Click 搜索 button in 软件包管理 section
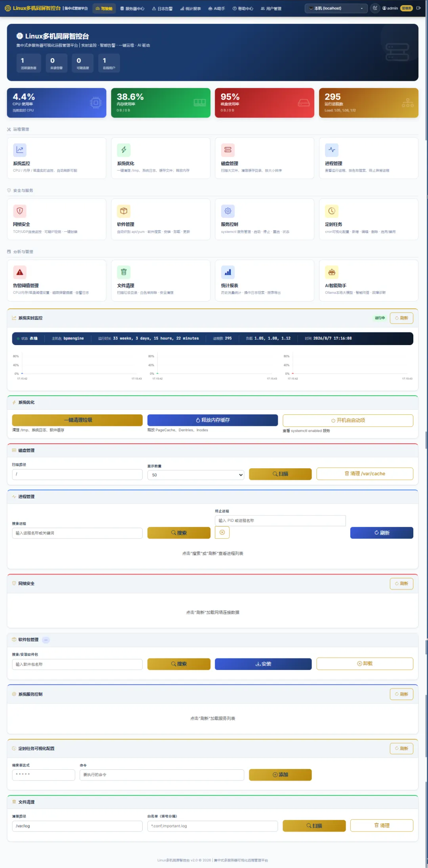Screen dimensions: 428x868 179,664
